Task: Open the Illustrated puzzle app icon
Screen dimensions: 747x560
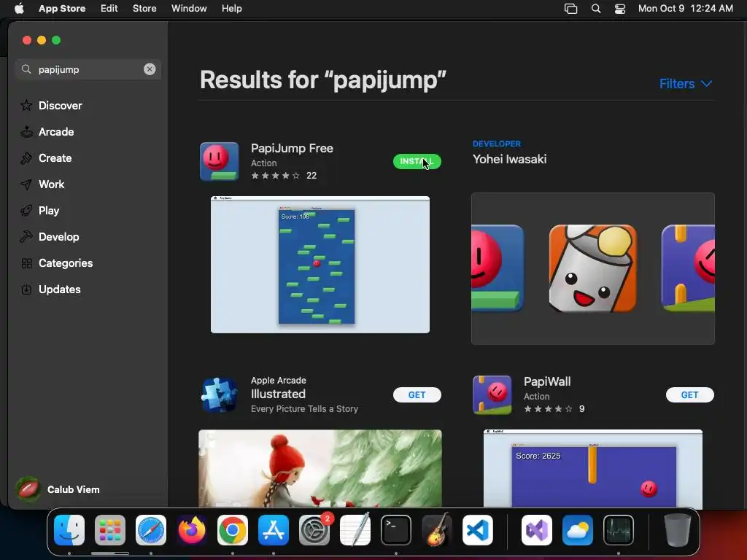Action: (219, 394)
